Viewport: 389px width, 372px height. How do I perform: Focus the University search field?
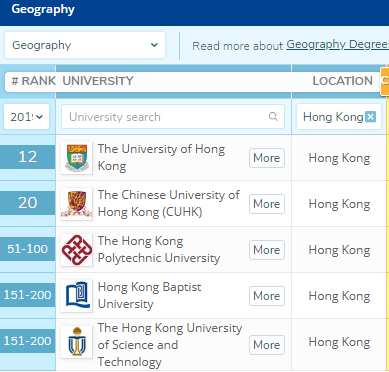point(173,117)
